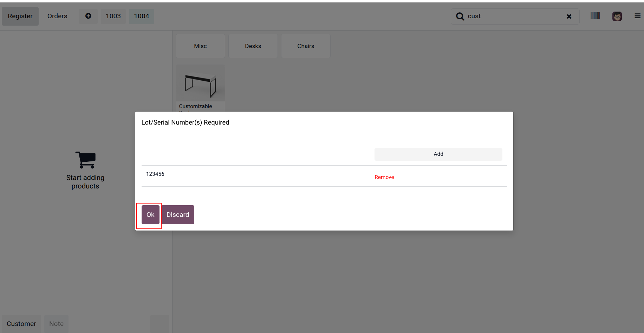644x333 pixels.
Task: Click the Lot/Serial Number(s) Required title
Action: click(x=185, y=122)
